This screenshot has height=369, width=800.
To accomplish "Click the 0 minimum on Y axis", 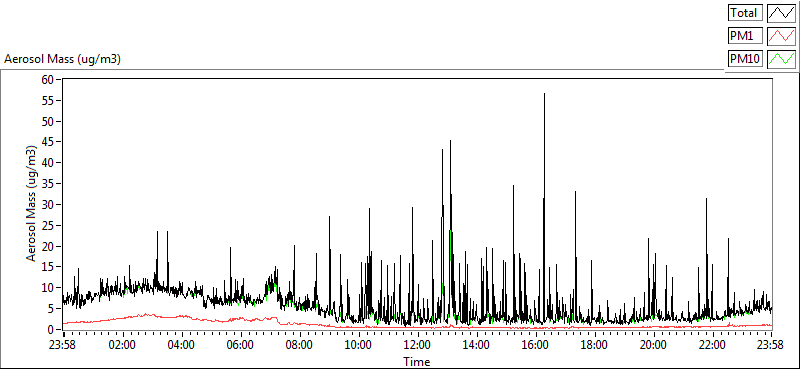I will coord(52,330).
